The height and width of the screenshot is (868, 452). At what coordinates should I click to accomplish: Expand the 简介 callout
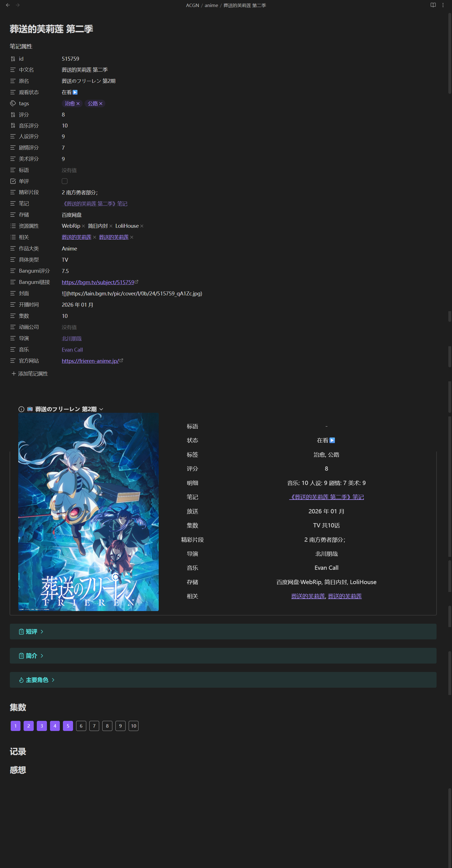coord(42,656)
